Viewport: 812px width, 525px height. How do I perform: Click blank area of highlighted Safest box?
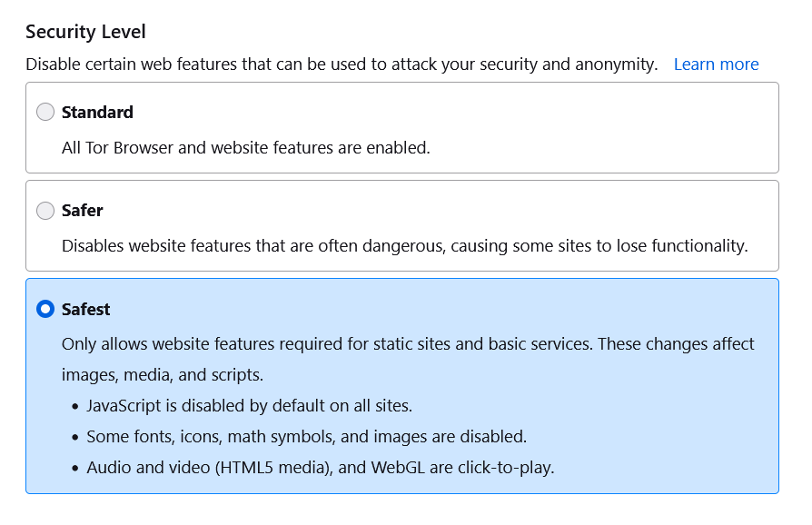coord(672,427)
